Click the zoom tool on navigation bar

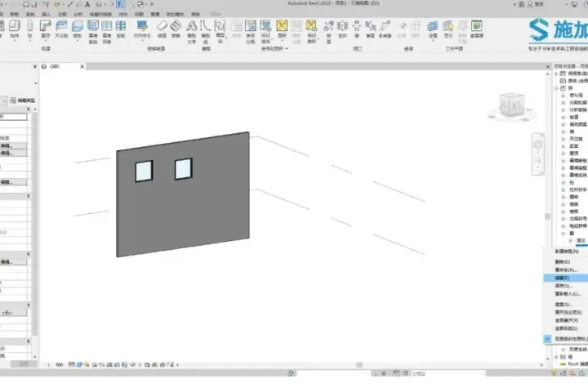coord(538,160)
